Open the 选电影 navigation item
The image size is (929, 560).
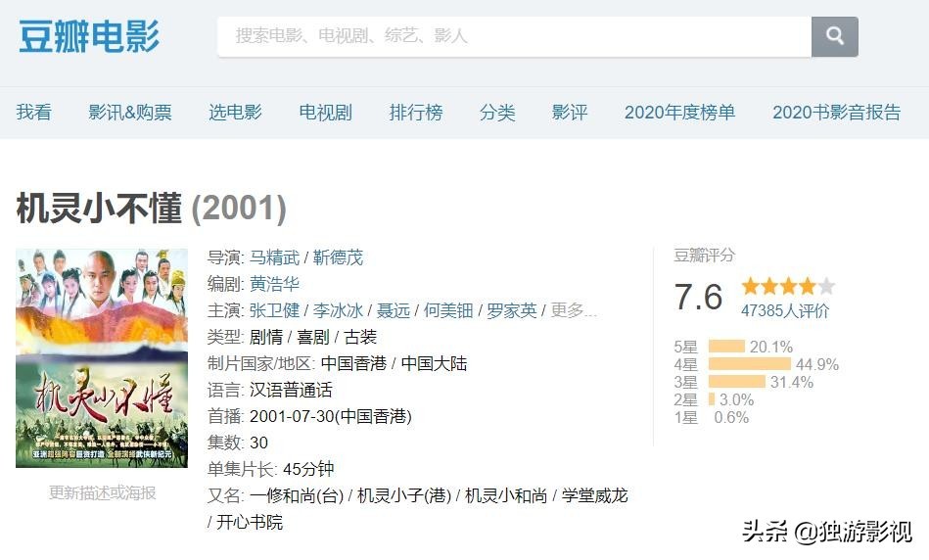point(235,113)
